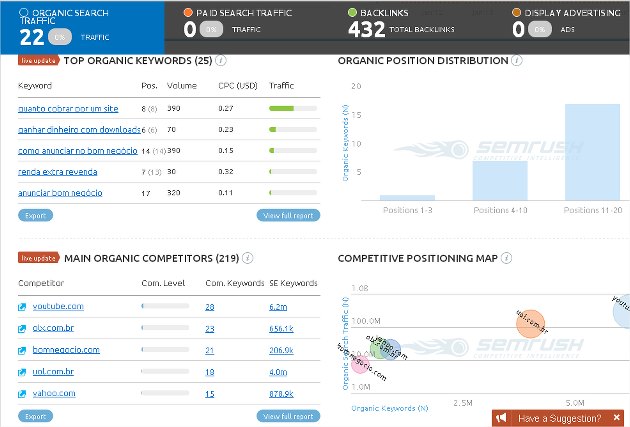Click traffic bar for 'ganhar dinheiro com downloads'
This screenshot has height=427, width=630.
click(293, 129)
